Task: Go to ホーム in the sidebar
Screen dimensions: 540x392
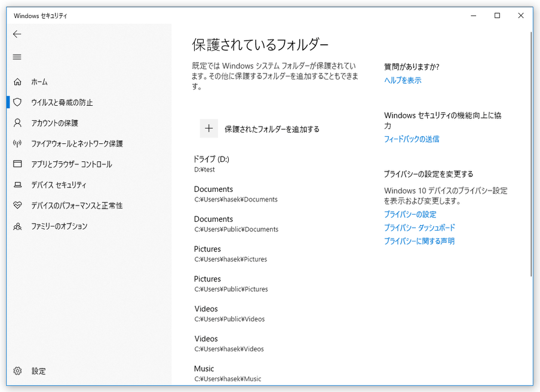Action: coord(39,82)
